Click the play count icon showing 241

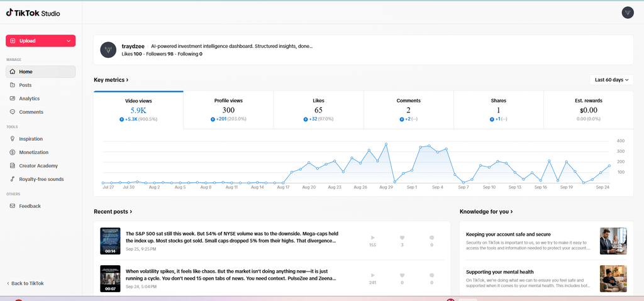372,275
